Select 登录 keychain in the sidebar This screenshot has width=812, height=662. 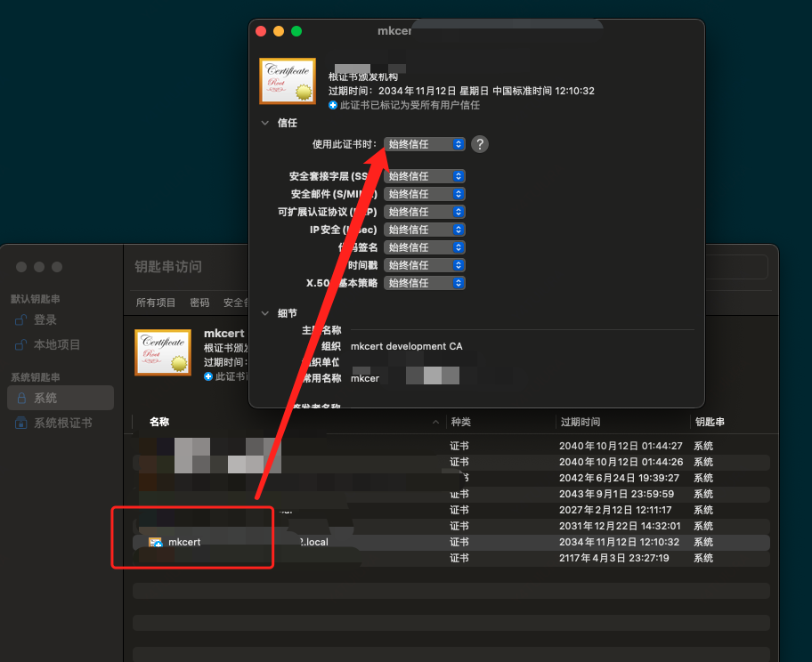click(61, 319)
